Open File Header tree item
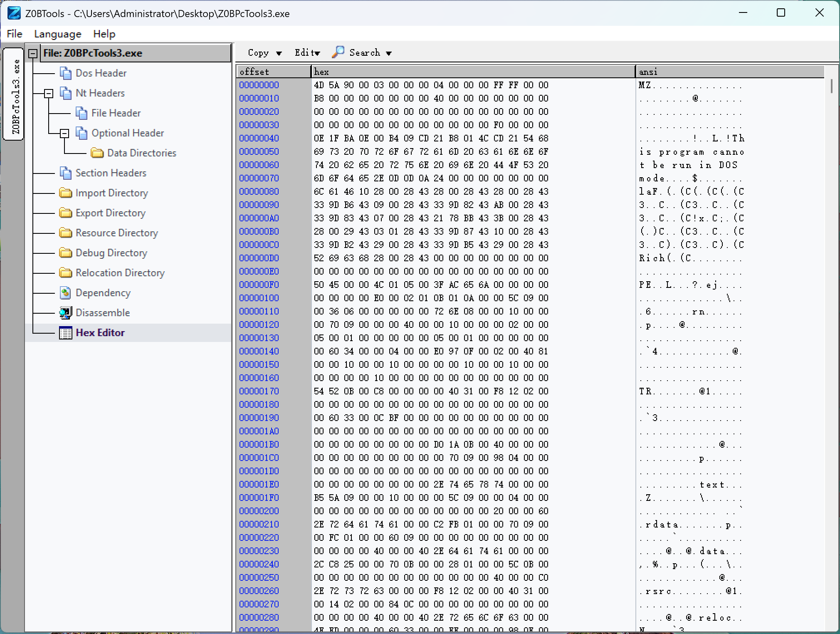This screenshot has height=634, width=840. 116,113
